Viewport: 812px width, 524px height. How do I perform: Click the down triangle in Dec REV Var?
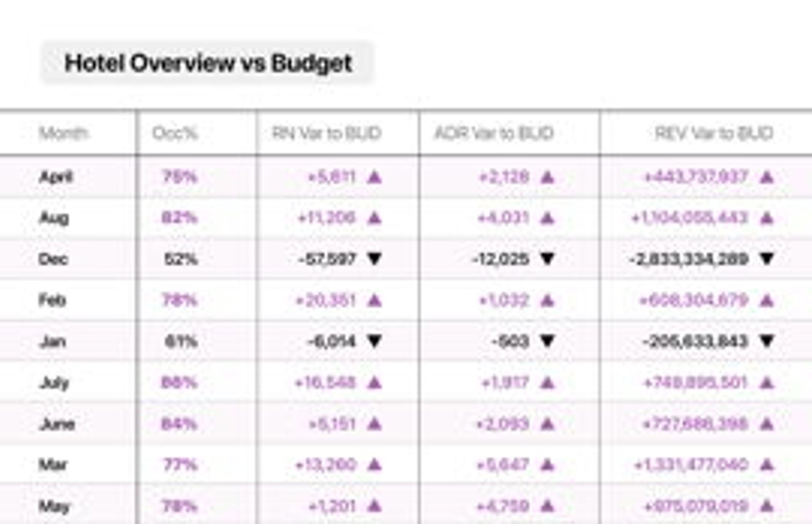click(x=767, y=259)
